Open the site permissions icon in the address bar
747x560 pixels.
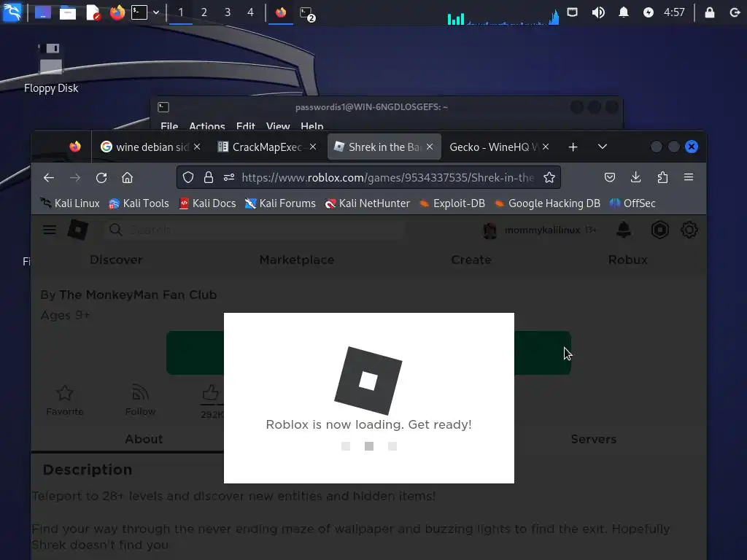(229, 178)
